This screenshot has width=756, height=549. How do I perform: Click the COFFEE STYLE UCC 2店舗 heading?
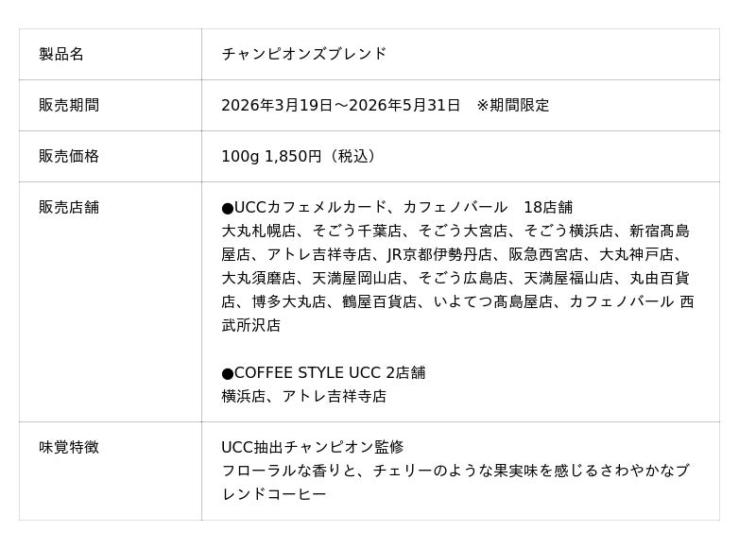(323, 372)
